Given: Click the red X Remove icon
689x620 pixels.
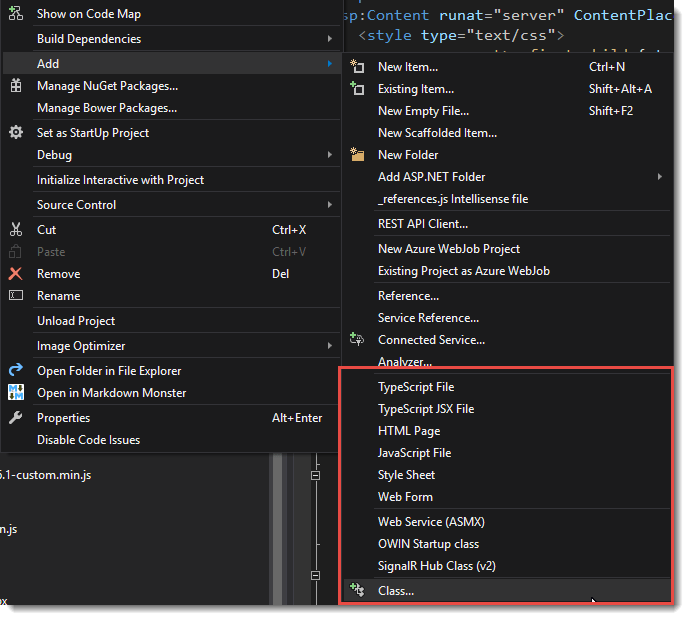Looking at the screenshot, I should pyautogui.click(x=16, y=273).
